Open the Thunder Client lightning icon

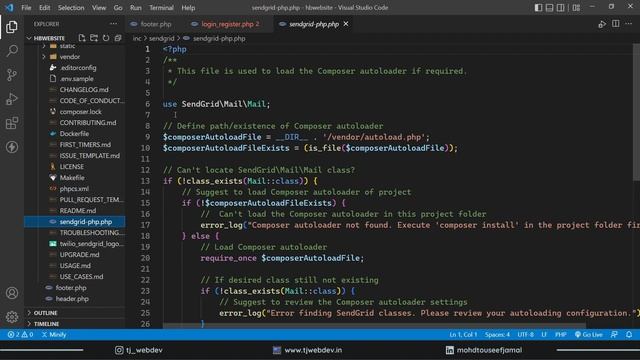point(12,147)
